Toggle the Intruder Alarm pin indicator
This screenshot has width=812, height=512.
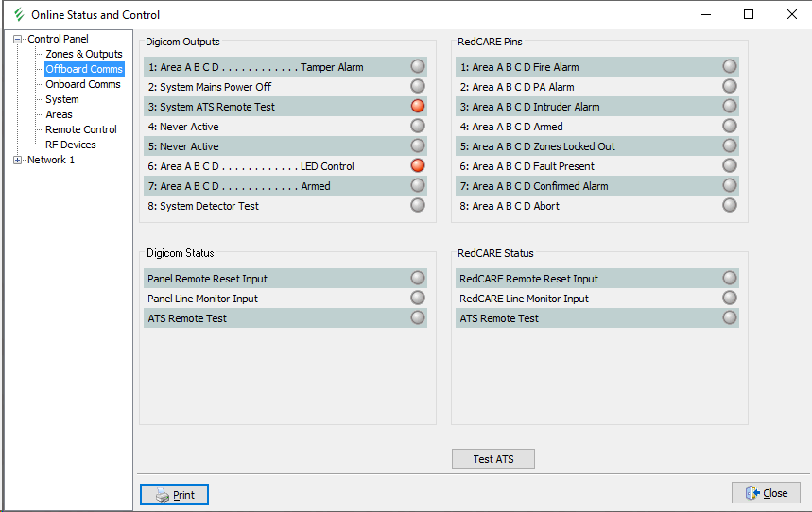click(729, 106)
